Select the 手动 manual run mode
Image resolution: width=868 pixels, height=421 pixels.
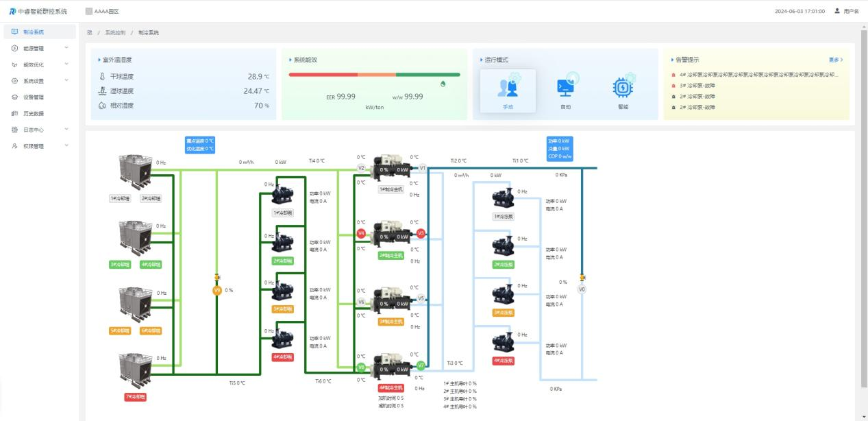coord(508,91)
